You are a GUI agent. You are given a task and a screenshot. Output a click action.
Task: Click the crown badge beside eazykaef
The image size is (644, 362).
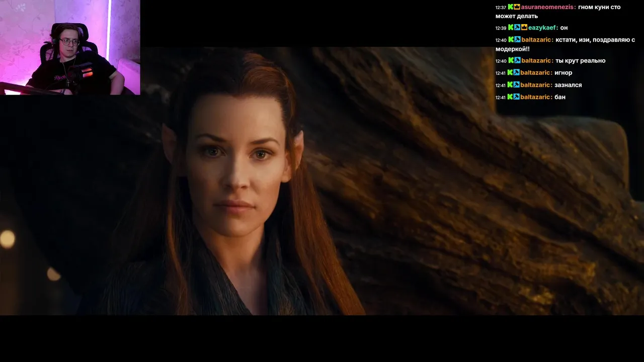tap(524, 28)
